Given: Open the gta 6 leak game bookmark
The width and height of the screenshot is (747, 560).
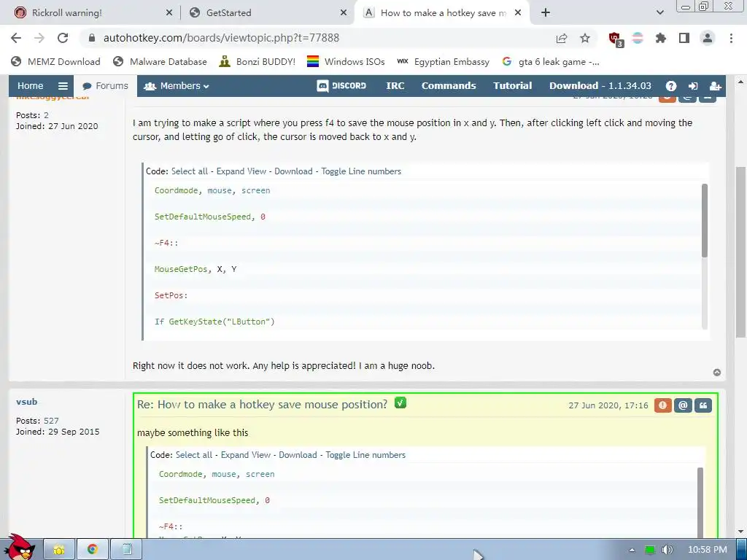Looking at the screenshot, I should pos(551,62).
